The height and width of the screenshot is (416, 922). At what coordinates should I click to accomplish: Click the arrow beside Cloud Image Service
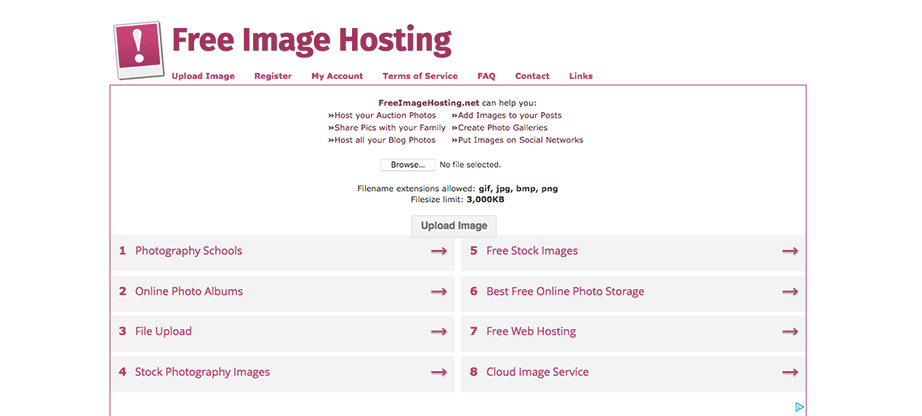click(x=790, y=372)
